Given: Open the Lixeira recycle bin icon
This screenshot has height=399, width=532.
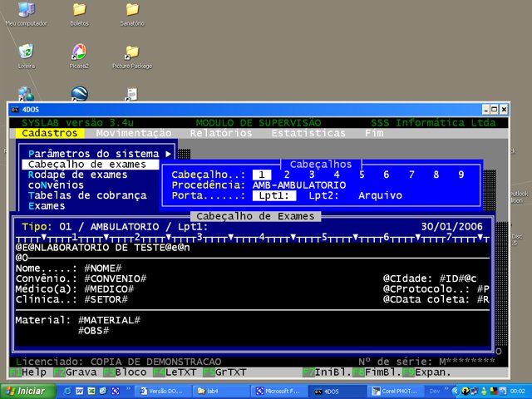Looking at the screenshot, I should coord(26,56).
